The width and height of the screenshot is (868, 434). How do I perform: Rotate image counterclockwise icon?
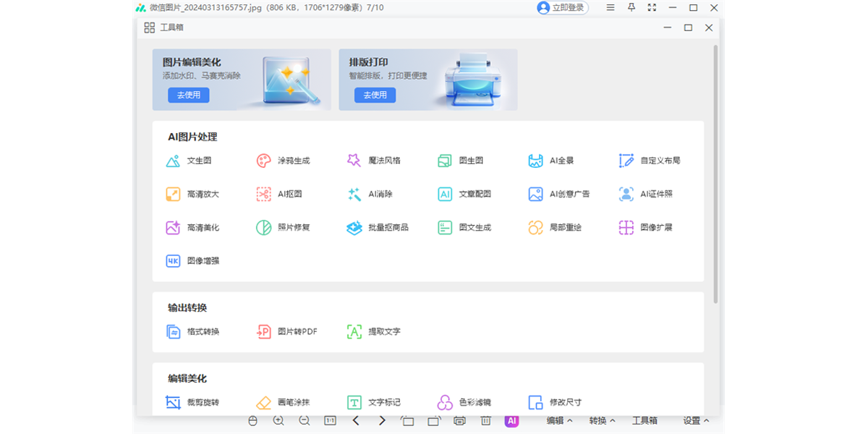pyautogui.click(x=408, y=421)
